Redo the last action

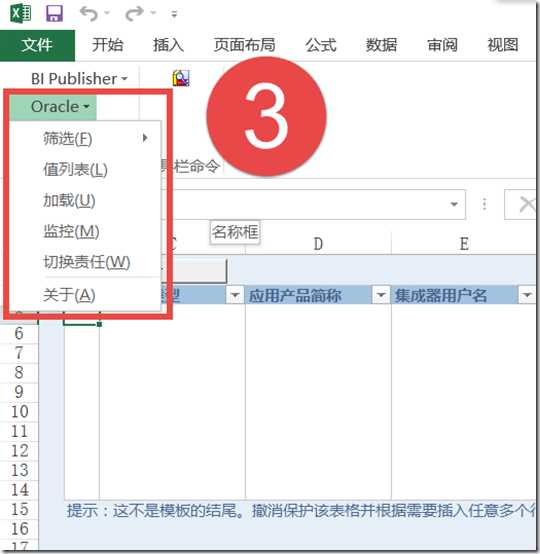click(x=135, y=13)
